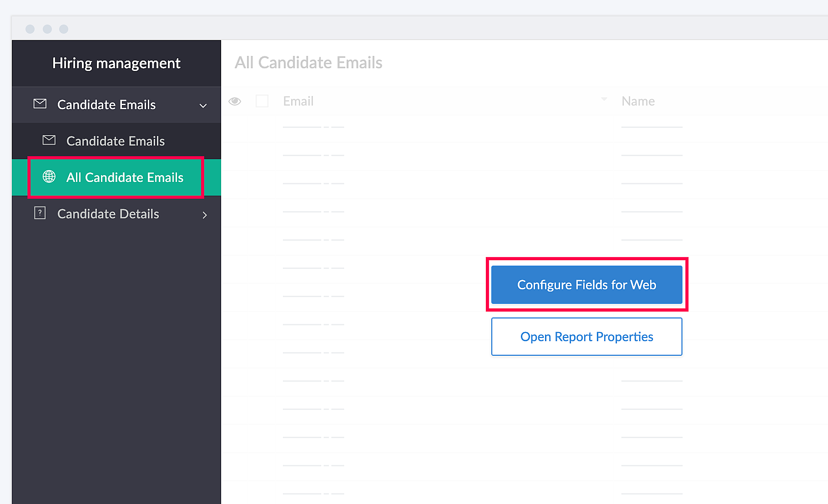The height and width of the screenshot is (504, 828).
Task: Click the first gray window control dot
Action: [x=30, y=29]
